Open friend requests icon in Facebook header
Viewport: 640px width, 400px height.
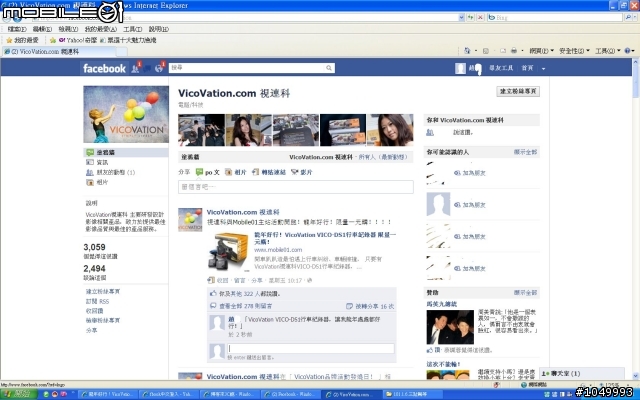[x=135, y=69]
